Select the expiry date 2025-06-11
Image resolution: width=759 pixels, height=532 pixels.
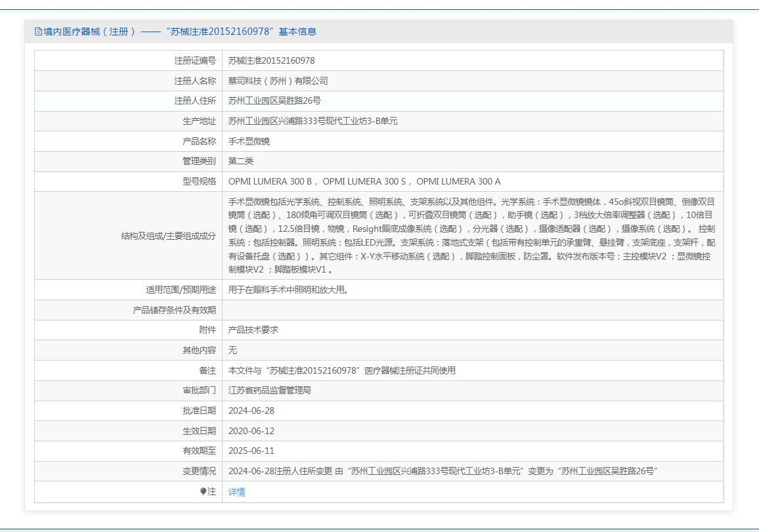(251, 451)
